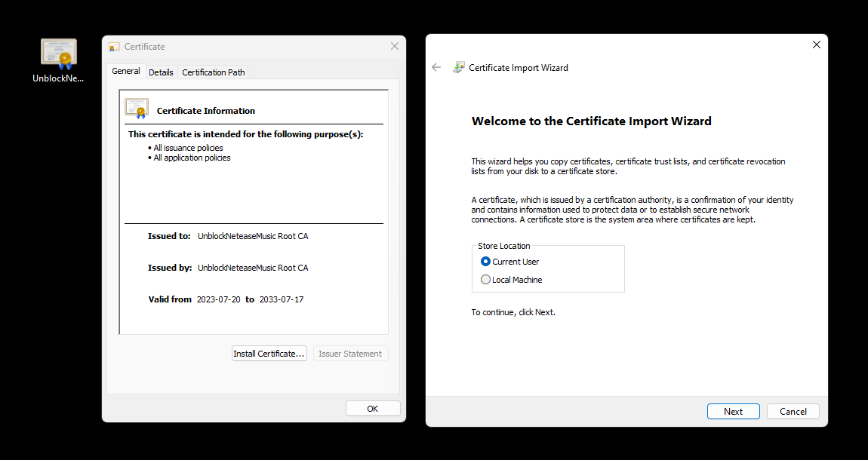868x460 pixels.
Task: Click the Certificate window title icon
Action: (114, 47)
